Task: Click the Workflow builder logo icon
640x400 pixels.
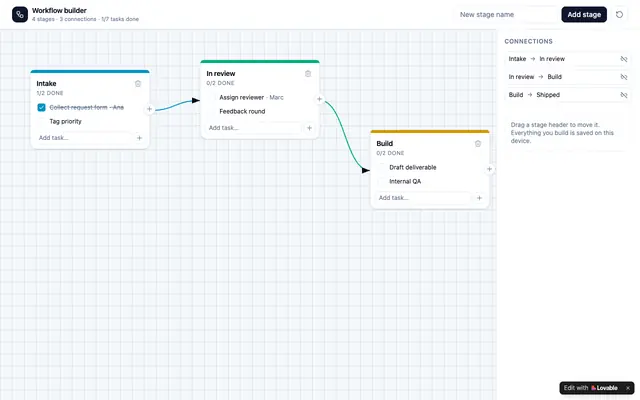Action: point(20,15)
